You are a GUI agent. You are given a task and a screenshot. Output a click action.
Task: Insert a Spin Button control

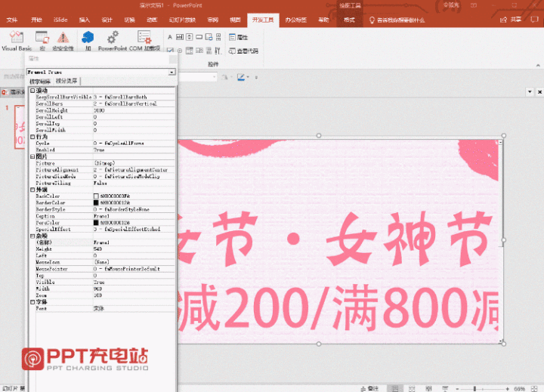tap(190, 37)
